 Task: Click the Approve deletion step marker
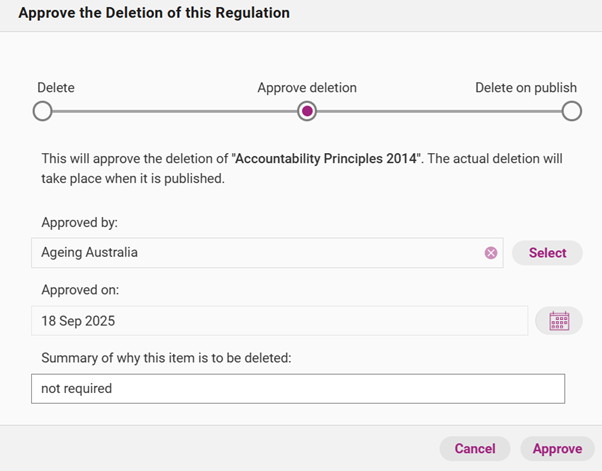coord(307,111)
